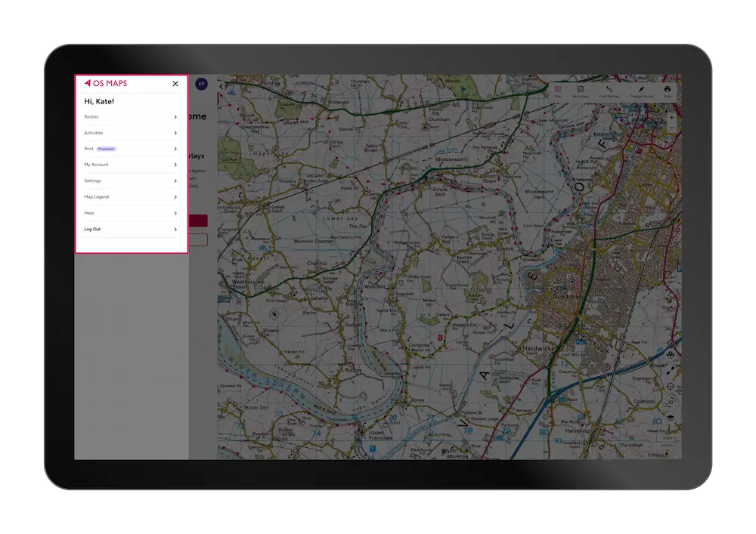Switch to 3D map view

(671, 402)
